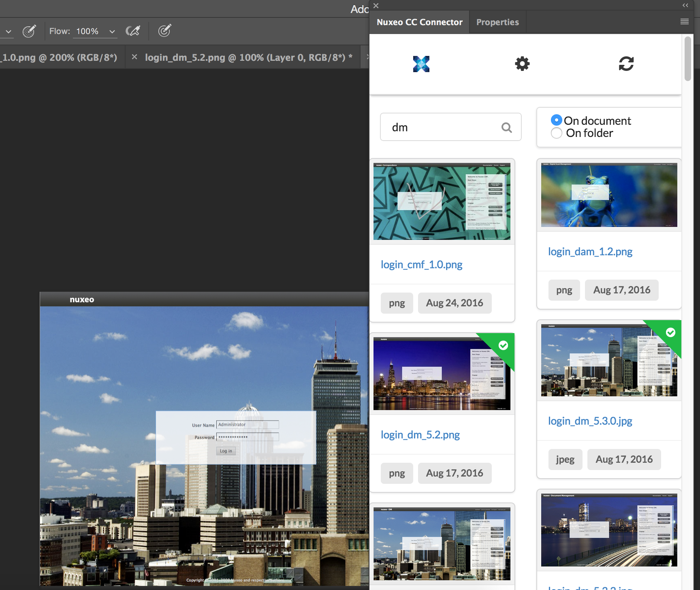Open the connector settings gear

click(x=522, y=64)
